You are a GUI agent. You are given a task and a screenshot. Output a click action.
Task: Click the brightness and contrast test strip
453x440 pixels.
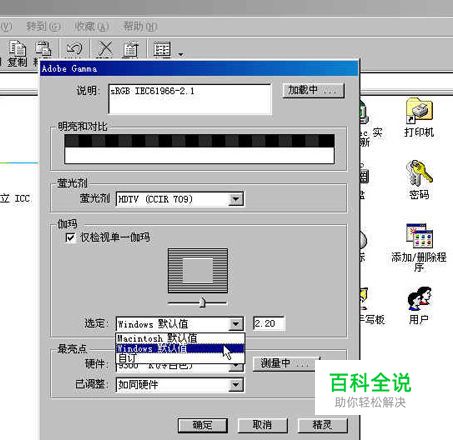[x=199, y=149]
